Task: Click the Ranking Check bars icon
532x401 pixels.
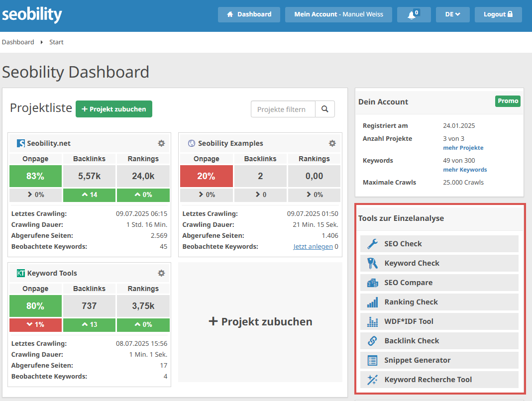Action: (373, 302)
